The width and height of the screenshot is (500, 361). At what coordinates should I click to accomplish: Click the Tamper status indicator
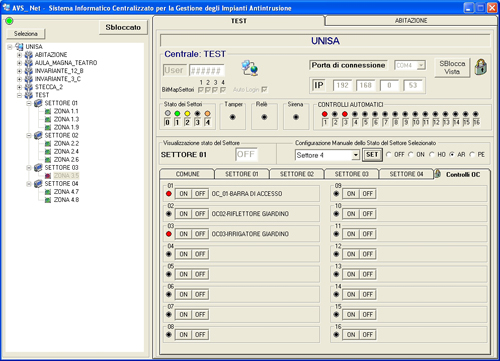(233, 117)
